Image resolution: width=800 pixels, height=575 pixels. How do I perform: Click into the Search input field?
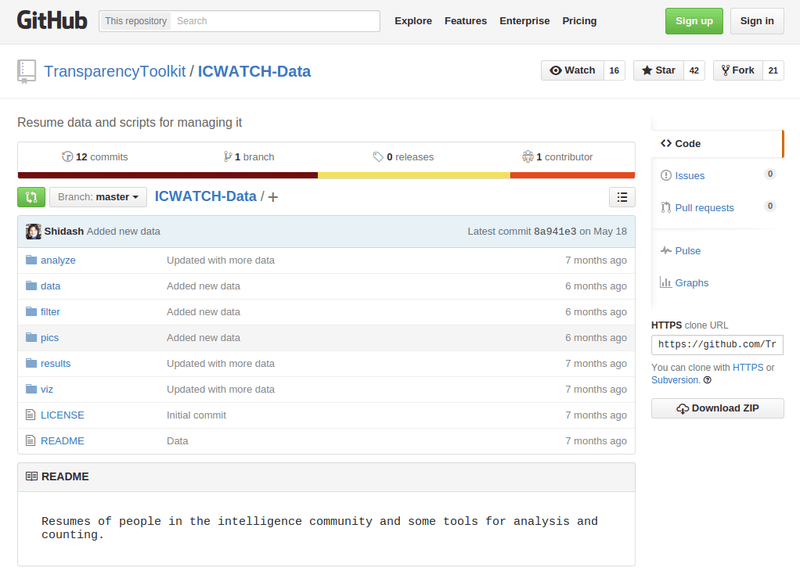click(275, 21)
